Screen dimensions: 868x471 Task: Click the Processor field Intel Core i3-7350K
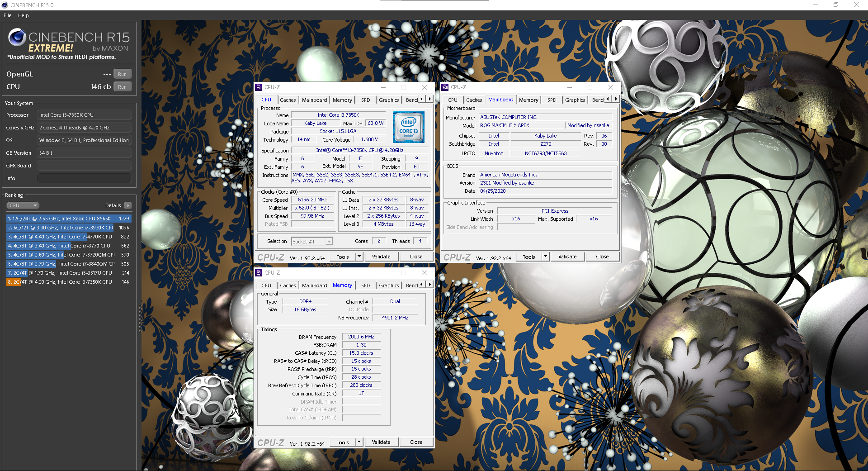[x=85, y=115]
